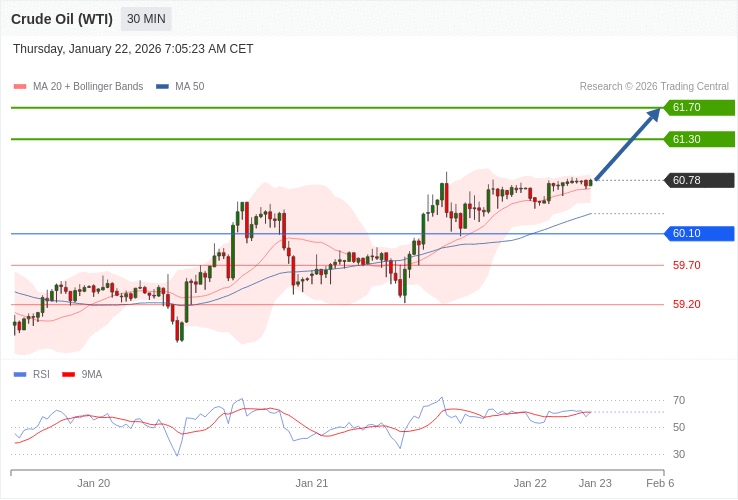Screen dimensions: 738x500
Task: Click the 30 MIN timeframe badge
Action: tap(146, 19)
